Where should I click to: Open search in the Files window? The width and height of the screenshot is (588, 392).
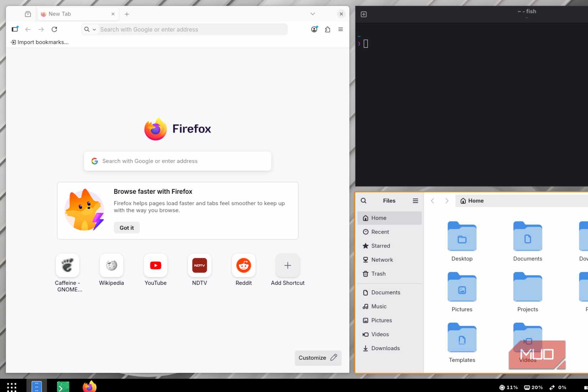(x=363, y=201)
